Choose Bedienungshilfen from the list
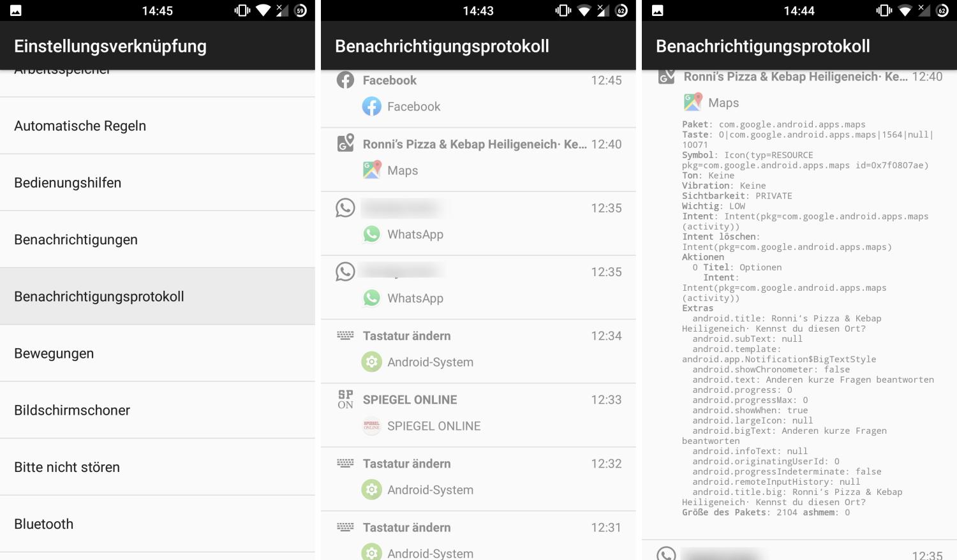957x560 pixels. coord(158,182)
